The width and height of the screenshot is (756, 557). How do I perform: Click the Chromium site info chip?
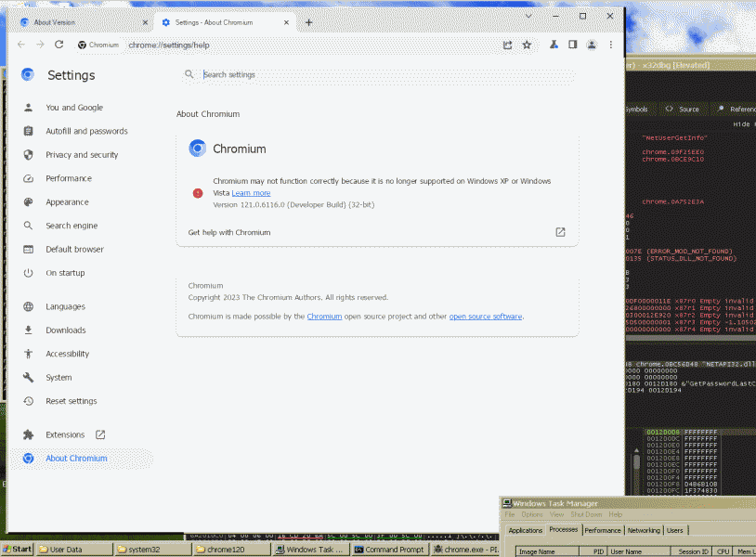click(x=98, y=45)
